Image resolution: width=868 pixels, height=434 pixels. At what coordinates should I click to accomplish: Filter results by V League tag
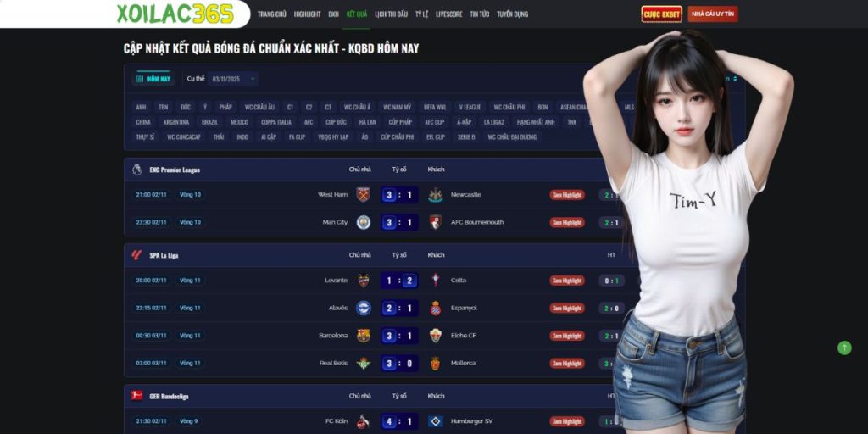pos(470,107)
